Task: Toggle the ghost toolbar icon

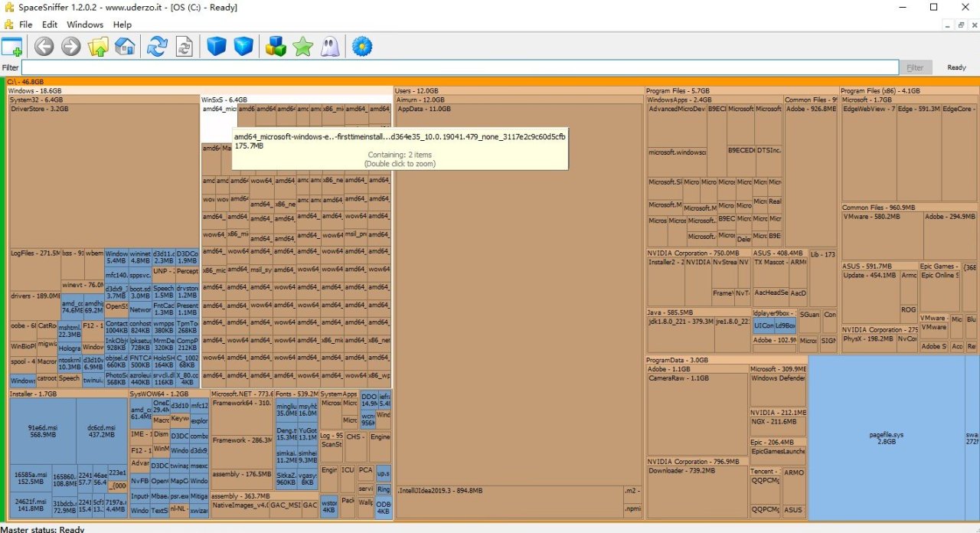Action: point(329,47)
